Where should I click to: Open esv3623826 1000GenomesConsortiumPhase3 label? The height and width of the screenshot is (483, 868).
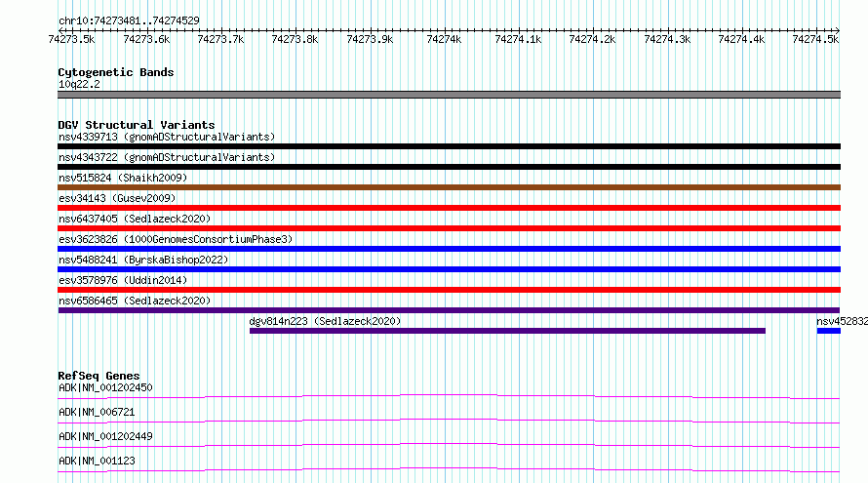tap(176, 239)
